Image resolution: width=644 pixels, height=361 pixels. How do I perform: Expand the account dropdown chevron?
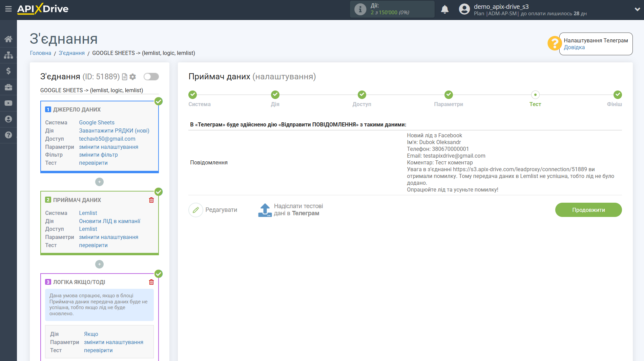point(637,9)
